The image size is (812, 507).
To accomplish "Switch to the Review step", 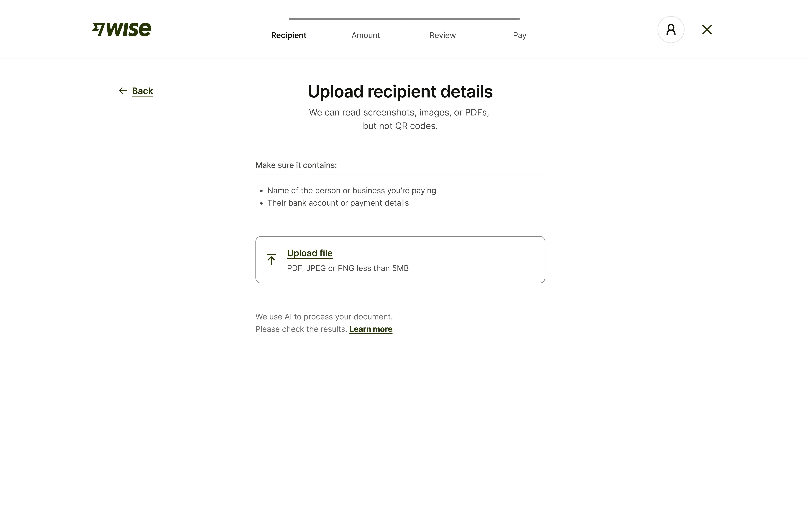I will click(x=443, y=35).
